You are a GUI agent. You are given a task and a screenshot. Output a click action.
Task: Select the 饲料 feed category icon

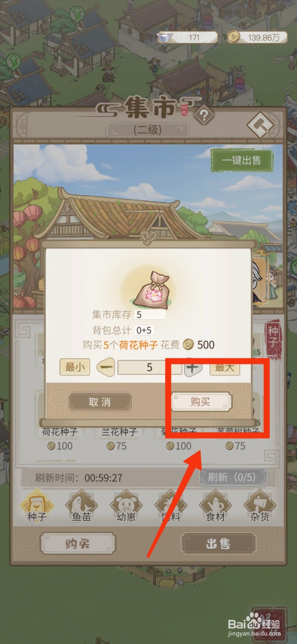pyautogui.click(x=171, y=506)
